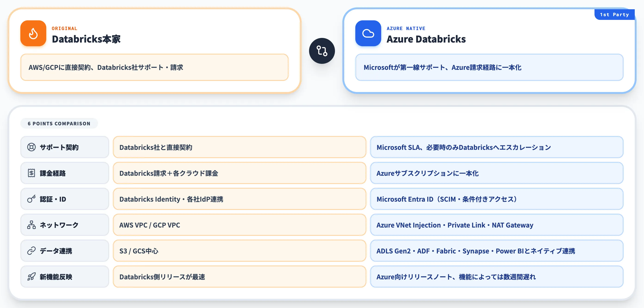Click the receipt icon beside 課金経路
Screen dimensions: 644x308
tap(31, 173)
